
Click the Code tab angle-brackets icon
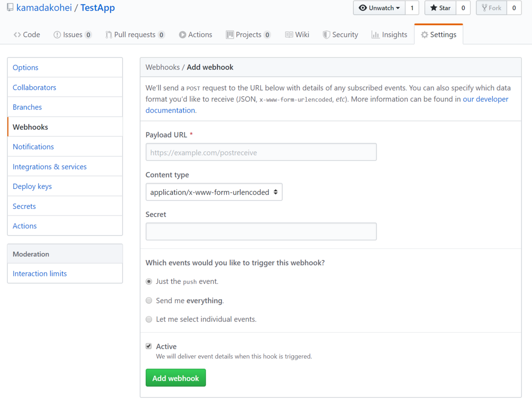point(17,35)
